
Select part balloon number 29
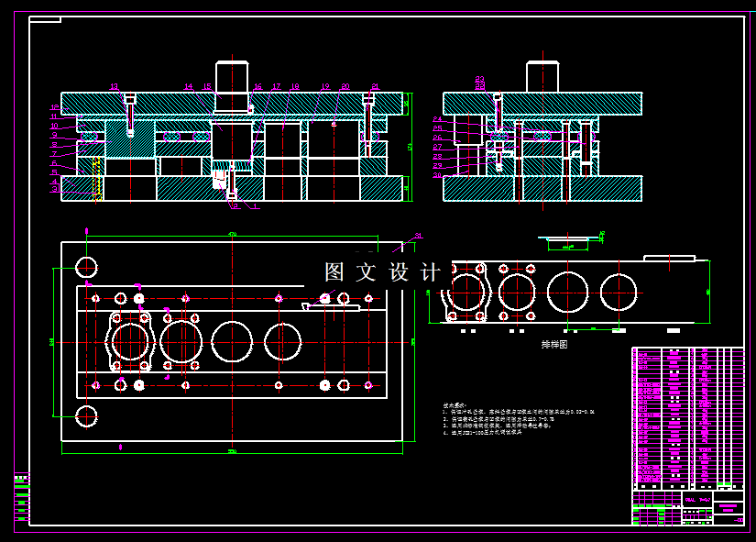437,166
